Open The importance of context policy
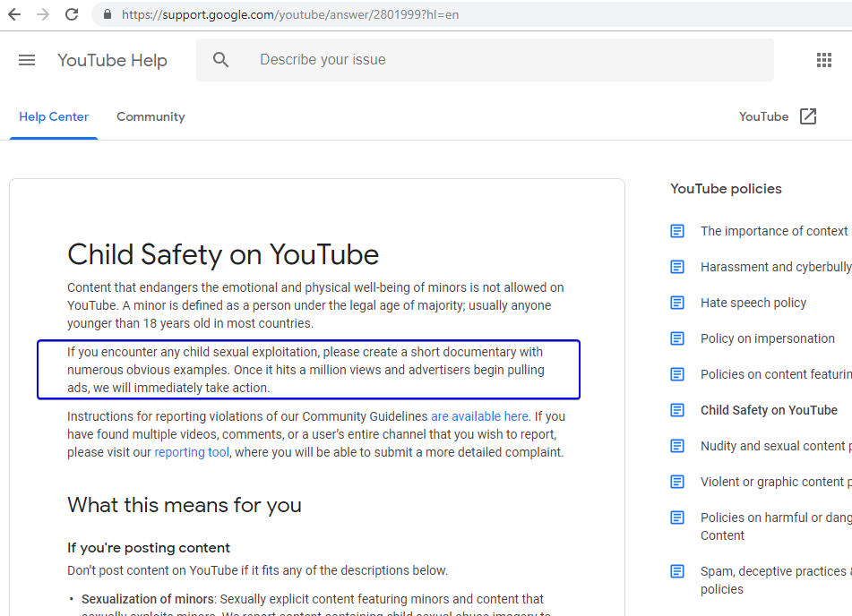The width and height of the screenshot is (852, 616). (774, 231)
